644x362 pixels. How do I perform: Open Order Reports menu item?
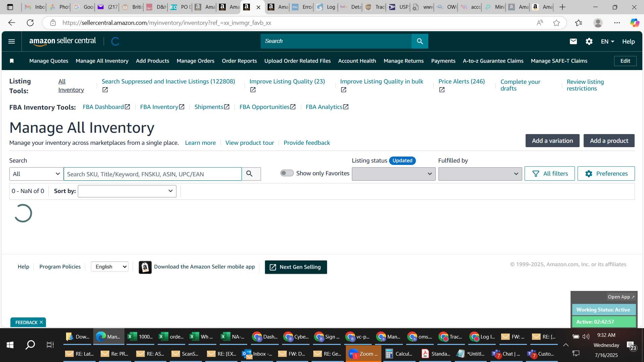coord(239,61)
